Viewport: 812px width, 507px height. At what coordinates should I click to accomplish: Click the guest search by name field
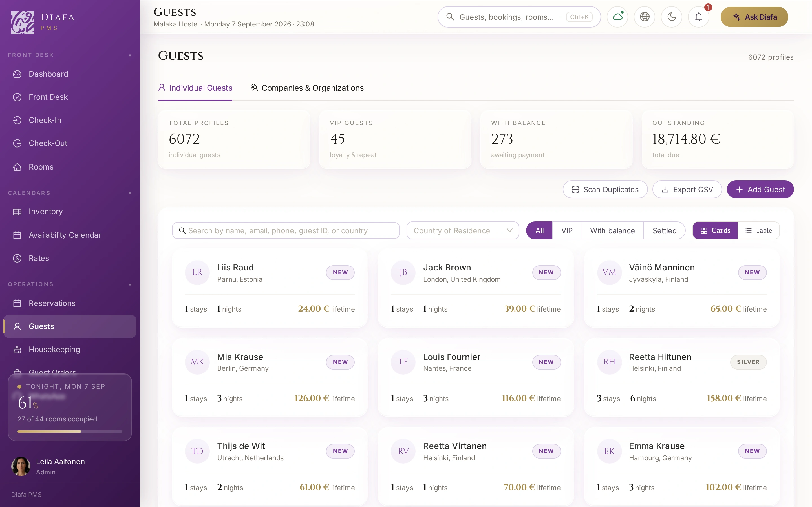[286, 230]
